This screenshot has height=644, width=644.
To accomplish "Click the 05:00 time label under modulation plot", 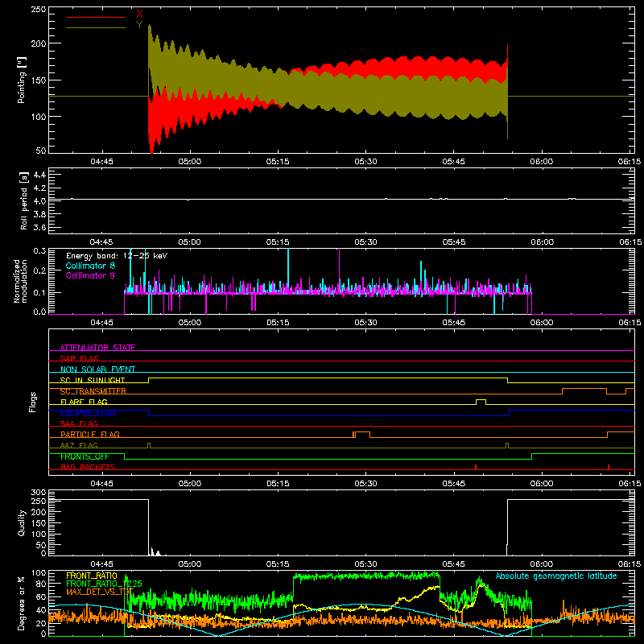I will pyautogui.click(x=190, y=323).
